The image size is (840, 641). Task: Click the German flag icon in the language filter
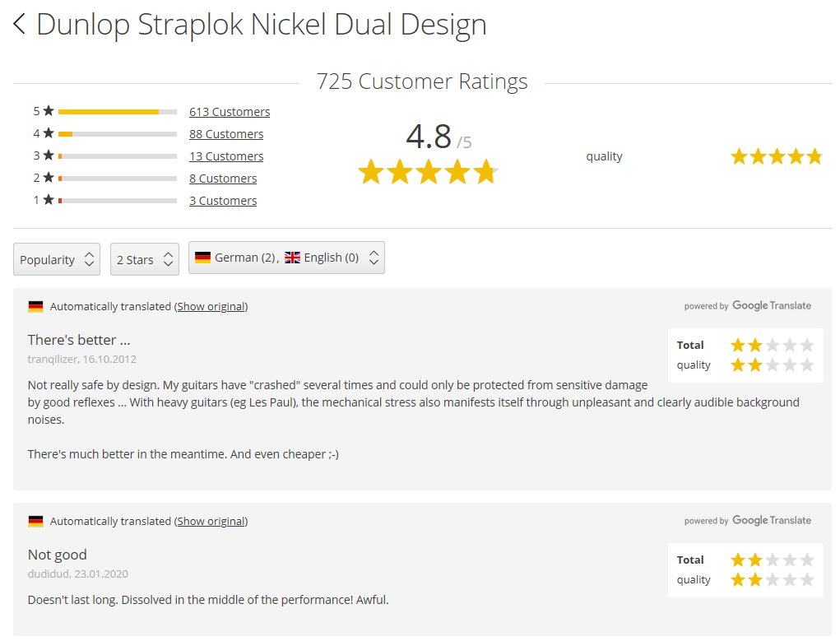point(202,258)
